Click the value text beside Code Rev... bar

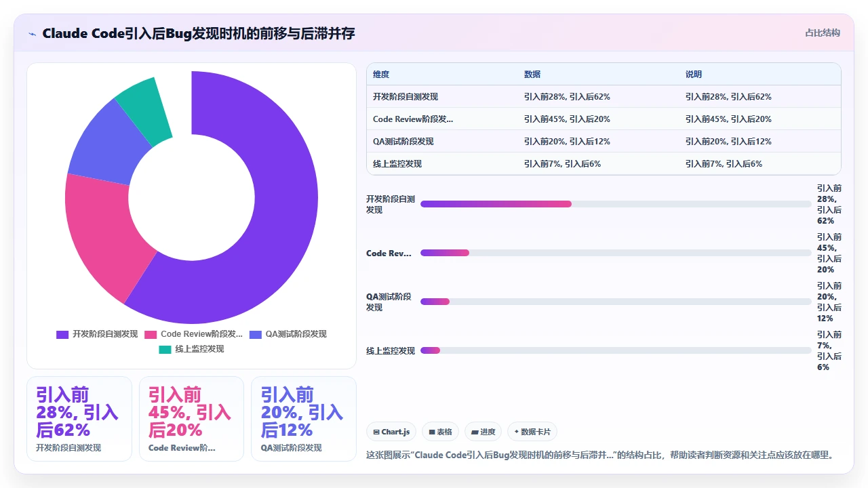click(829, 253)
